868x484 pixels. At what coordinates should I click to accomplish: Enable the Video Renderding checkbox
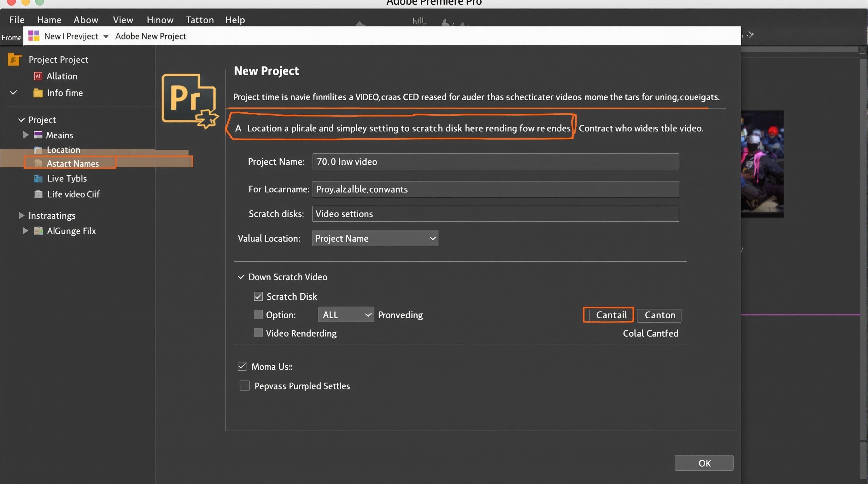[258, 333]
